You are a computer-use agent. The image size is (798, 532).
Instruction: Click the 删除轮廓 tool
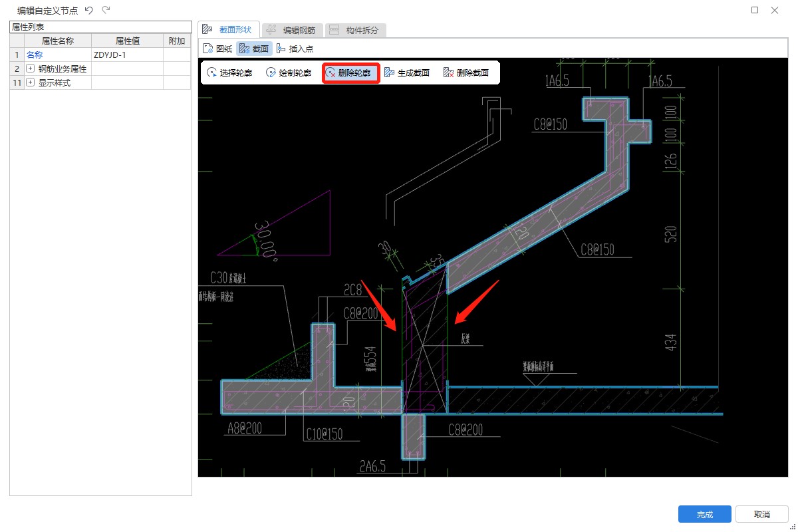(351, 73)
